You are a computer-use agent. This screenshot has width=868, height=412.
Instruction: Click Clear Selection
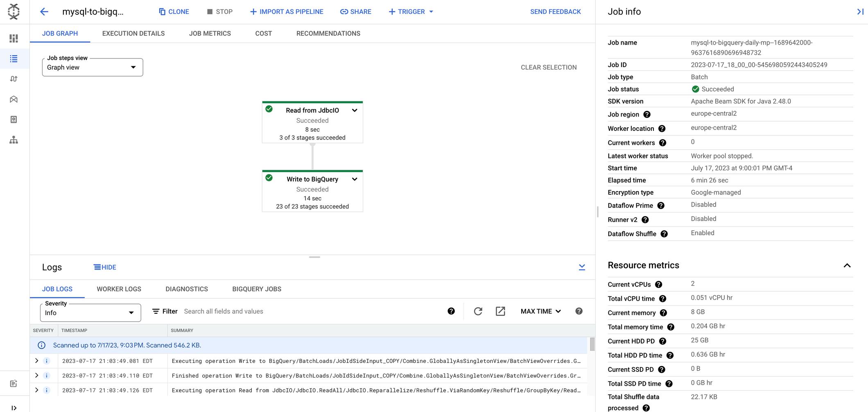click(549, 68)
